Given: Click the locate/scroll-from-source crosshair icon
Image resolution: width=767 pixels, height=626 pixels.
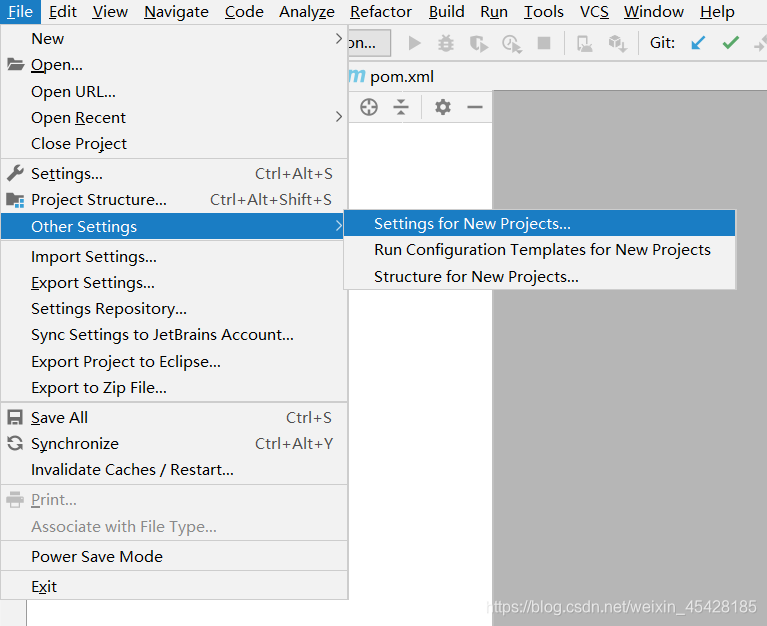Looking at the screenshot, I should pos(369,107).
